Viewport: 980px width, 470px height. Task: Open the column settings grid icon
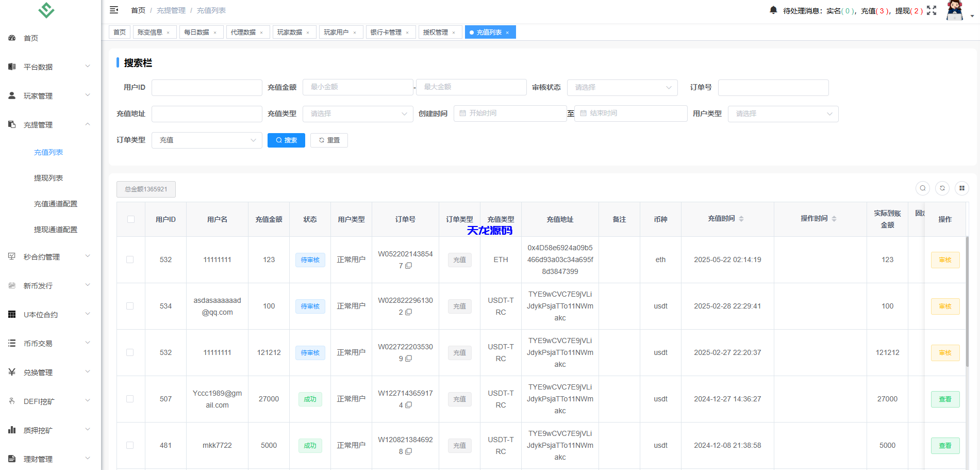coord(961,188)
